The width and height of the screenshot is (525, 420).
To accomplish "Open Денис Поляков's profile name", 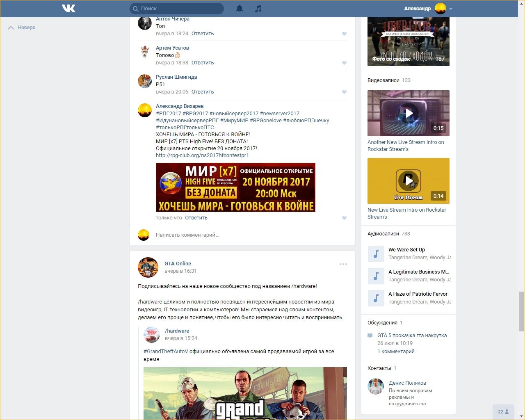I will coord(407,383).
